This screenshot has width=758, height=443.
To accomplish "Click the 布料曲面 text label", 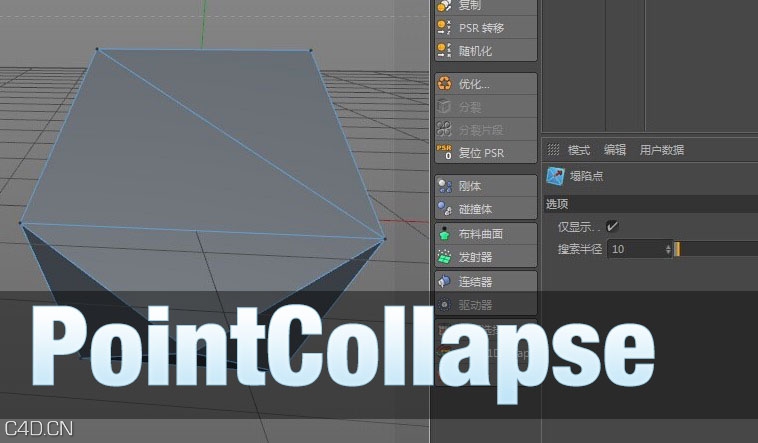I will click(x=481, y=234).
